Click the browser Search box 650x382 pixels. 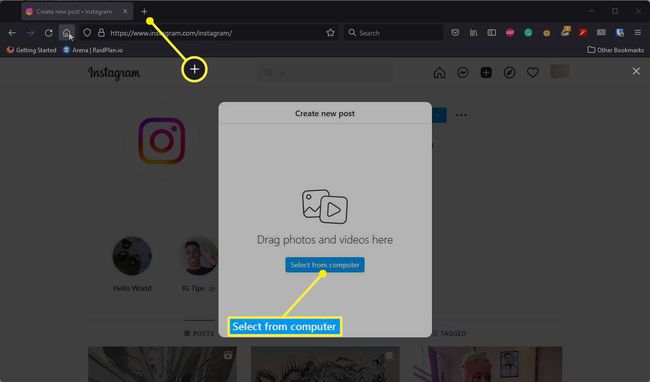coord(393,33)
